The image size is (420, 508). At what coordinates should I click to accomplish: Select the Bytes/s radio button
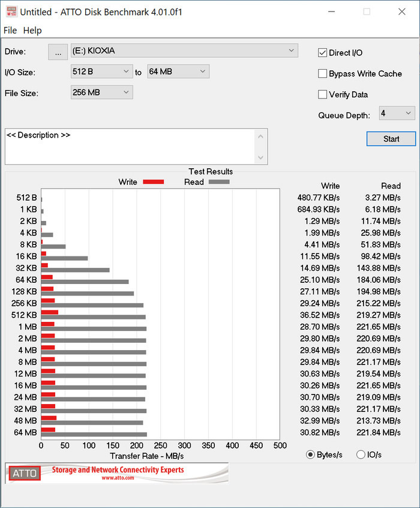pyautogui.click(x=310, y=455)
